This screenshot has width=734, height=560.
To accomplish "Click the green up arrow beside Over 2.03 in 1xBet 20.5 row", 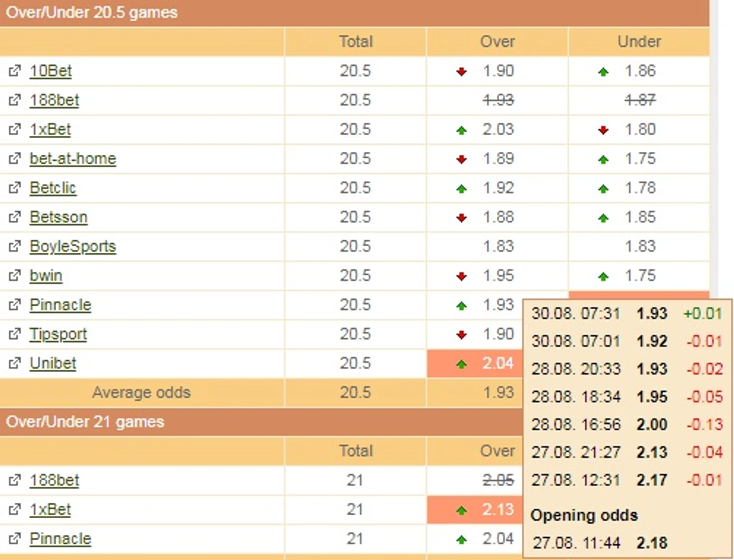I will click(x=462, y=130).
